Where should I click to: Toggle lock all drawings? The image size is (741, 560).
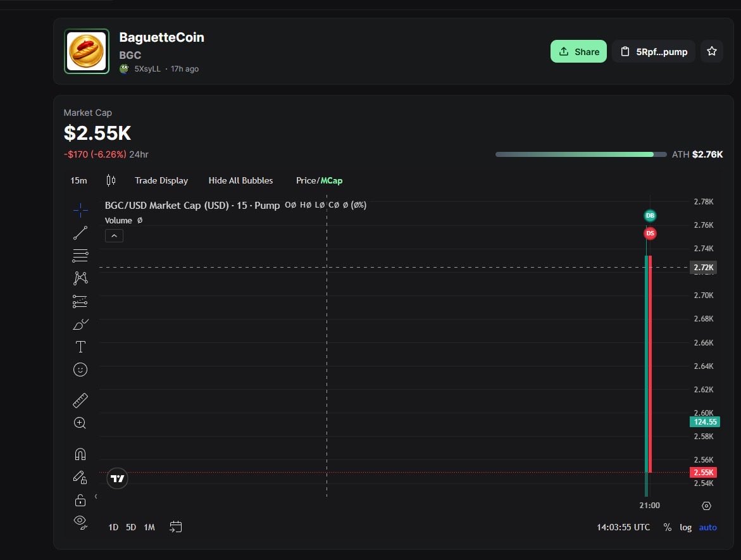point(80,500)
